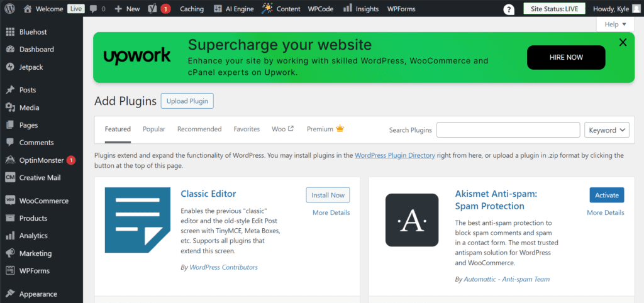Open Bluehost grid icon in sidebar
The image size is (644, 303).
pos(10,32)
